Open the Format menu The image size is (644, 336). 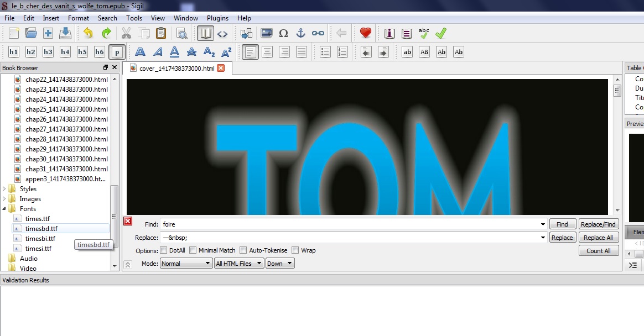79,18
